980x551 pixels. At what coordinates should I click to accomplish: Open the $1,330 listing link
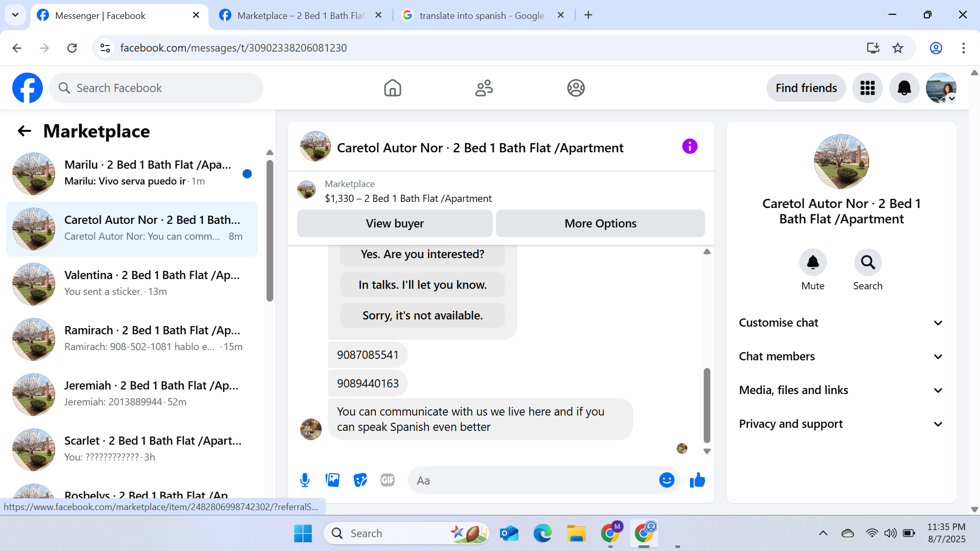point(408,198)
